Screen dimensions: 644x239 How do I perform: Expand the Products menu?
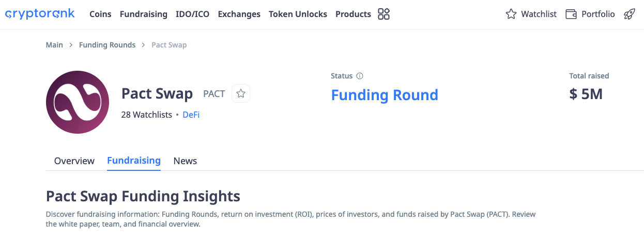click(353, 14)
